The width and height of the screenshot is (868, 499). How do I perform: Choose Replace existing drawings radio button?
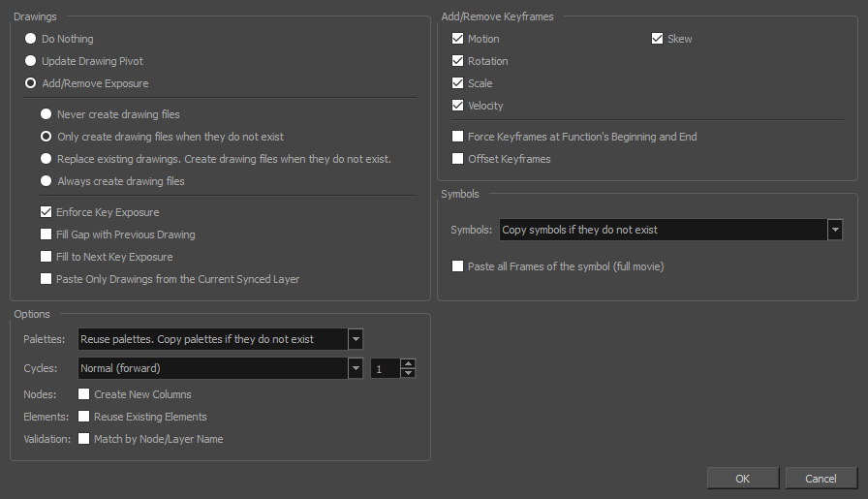coord(46,159)
